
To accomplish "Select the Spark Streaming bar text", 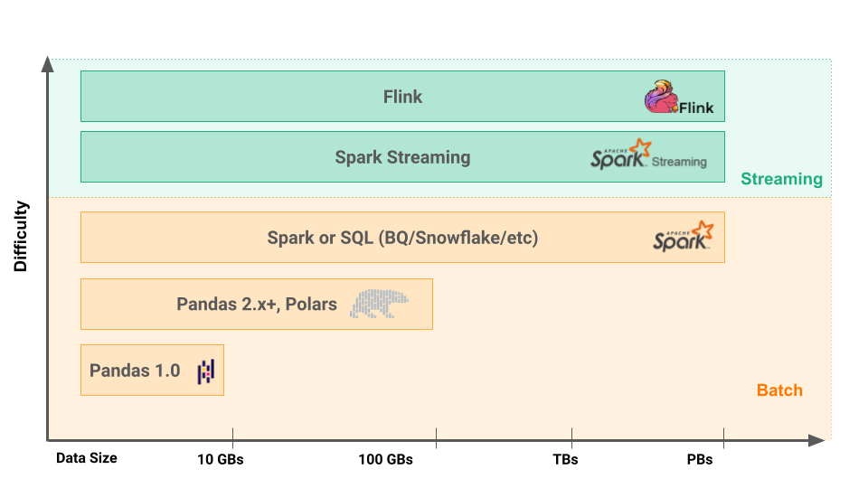I will pos(402,157).
